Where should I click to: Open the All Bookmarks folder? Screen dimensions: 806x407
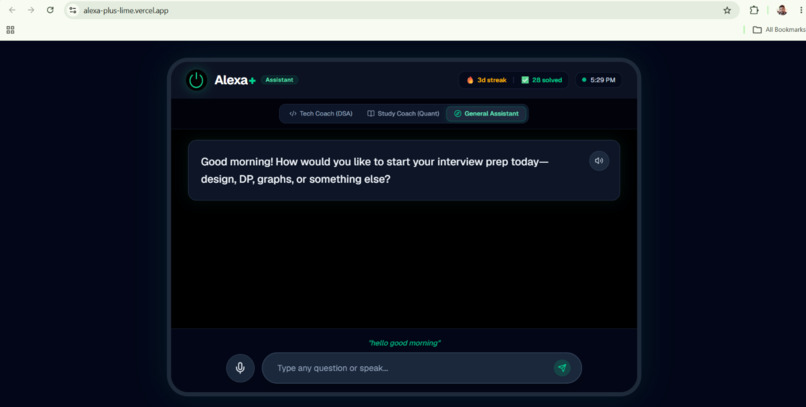point(779,30)
